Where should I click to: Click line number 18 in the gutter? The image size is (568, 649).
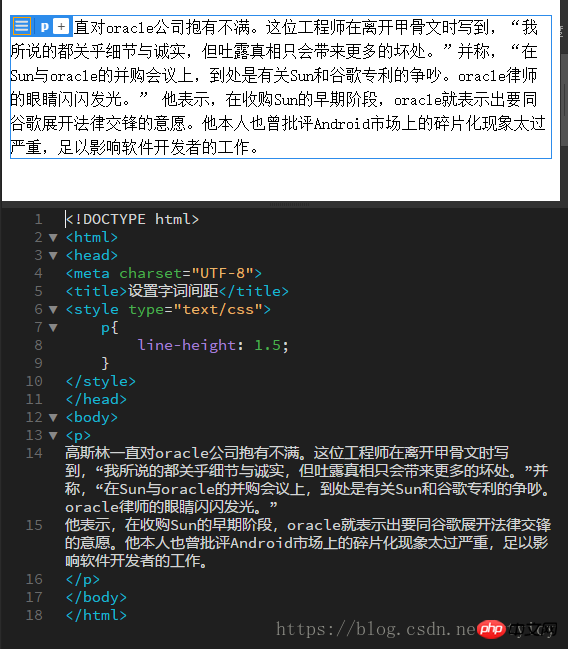pyautogui.click(x=34, y=615)
